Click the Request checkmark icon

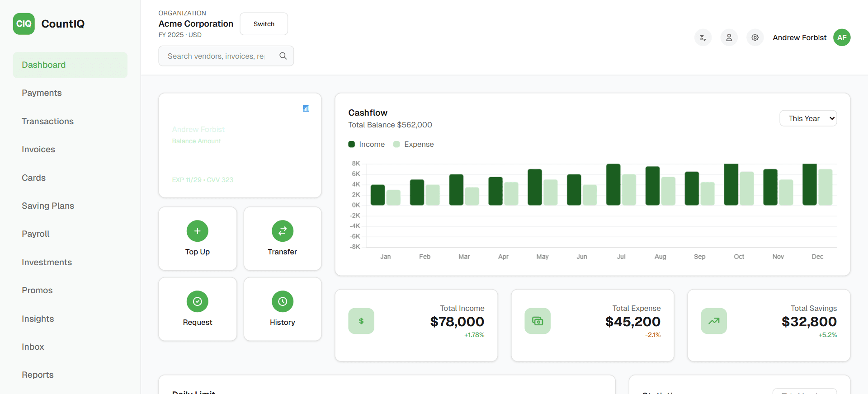tap(198, 301)
